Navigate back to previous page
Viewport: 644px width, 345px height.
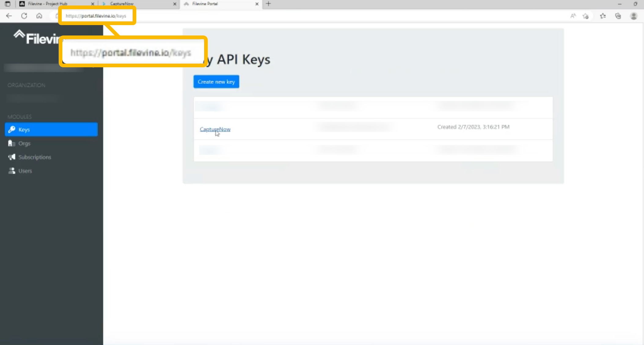point(9,16)
